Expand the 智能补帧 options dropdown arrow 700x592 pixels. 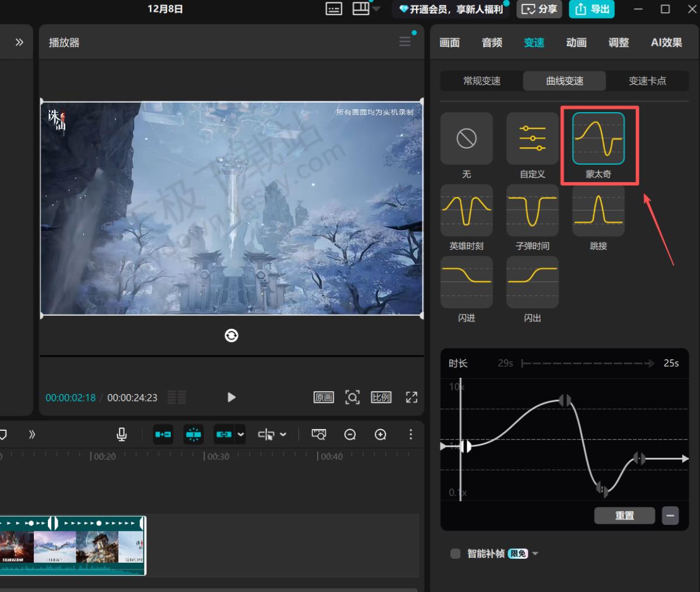click(535, 553)
